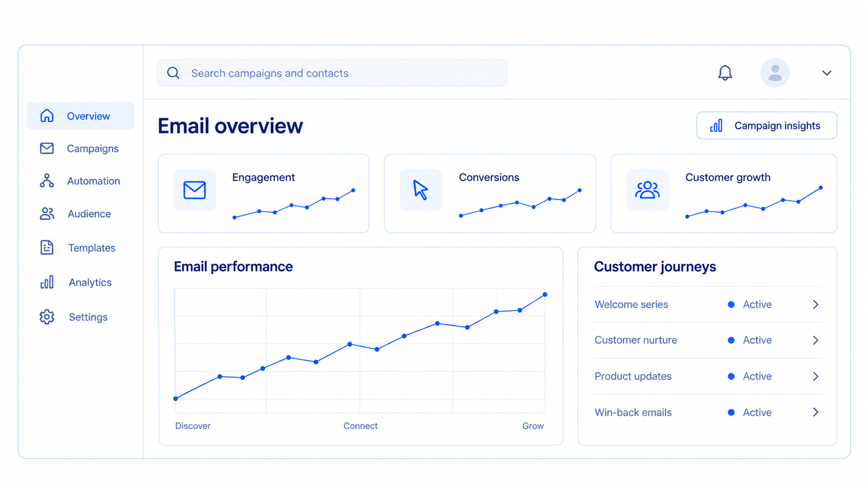The height and width of the screenshot is (488, 868).
Task: Click the Connect axis label
Action: pos(360,426)
